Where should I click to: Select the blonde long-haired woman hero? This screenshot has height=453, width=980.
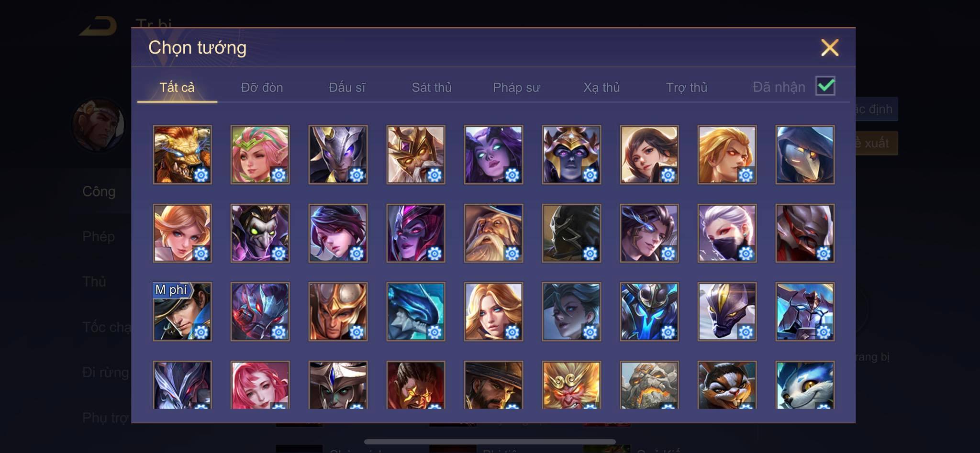tap(493, 311)
